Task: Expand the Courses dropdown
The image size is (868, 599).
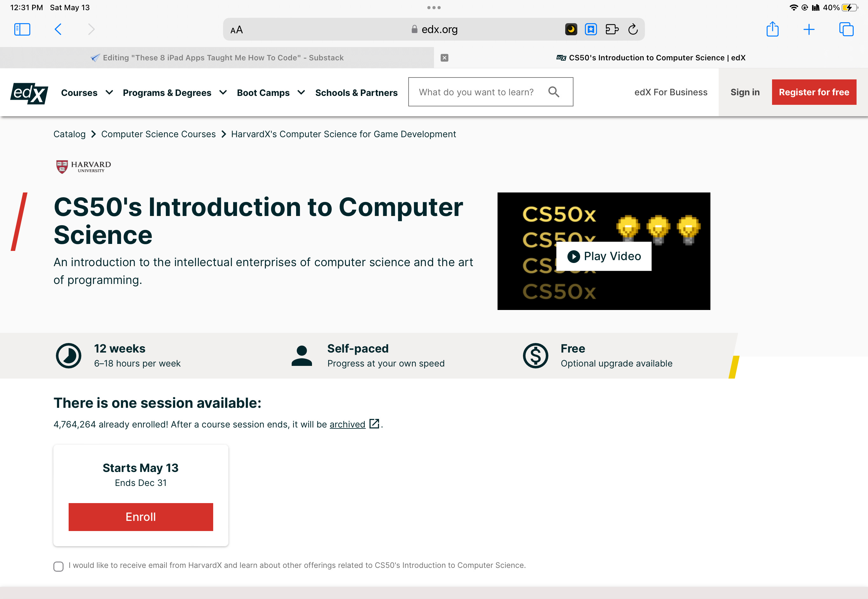Action: tap(87, 93)
